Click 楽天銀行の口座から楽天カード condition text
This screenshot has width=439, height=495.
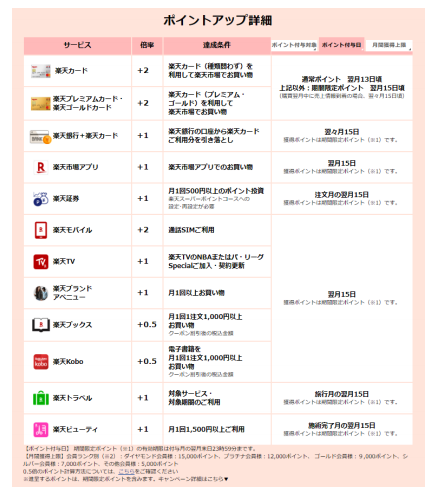pos(214,132)
